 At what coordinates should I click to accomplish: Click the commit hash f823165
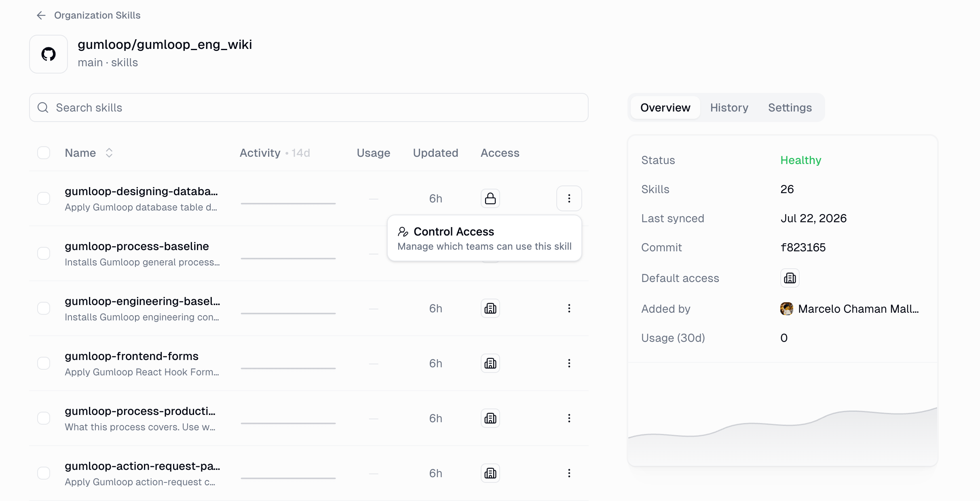click(x=803, y=247)
